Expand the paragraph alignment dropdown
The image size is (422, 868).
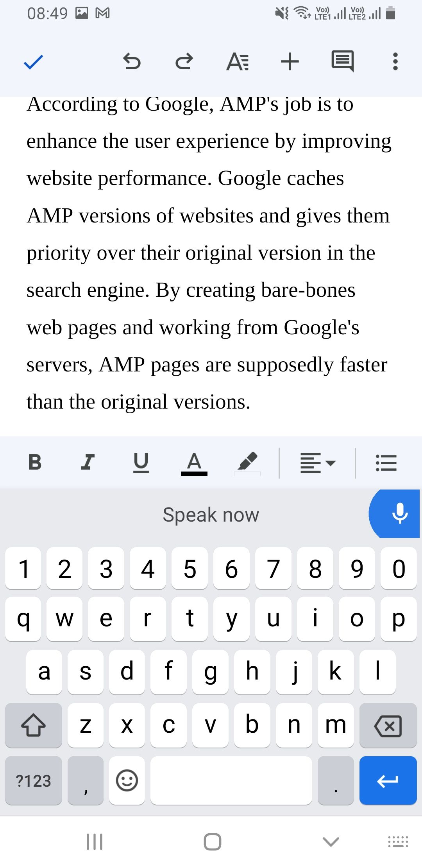[318, 463]
